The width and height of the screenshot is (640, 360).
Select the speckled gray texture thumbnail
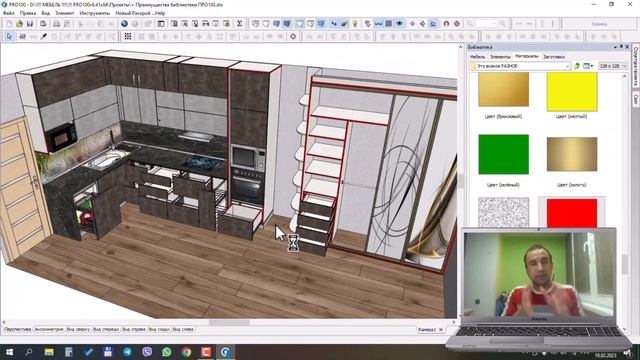tap(503, 212)
